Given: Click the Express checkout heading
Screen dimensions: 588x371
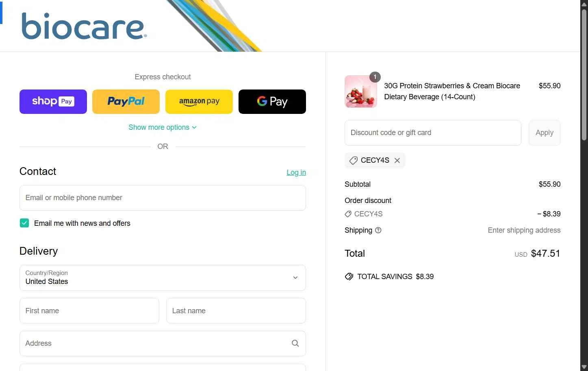Looking at the screenshot, I should coord(163,77).
